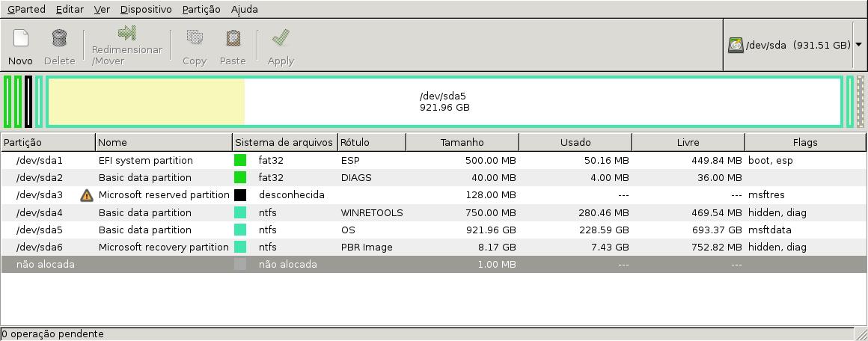Screen dimensions: 868x341
Task: Open the Dispositivo menu
Action: tap(145, 9)
